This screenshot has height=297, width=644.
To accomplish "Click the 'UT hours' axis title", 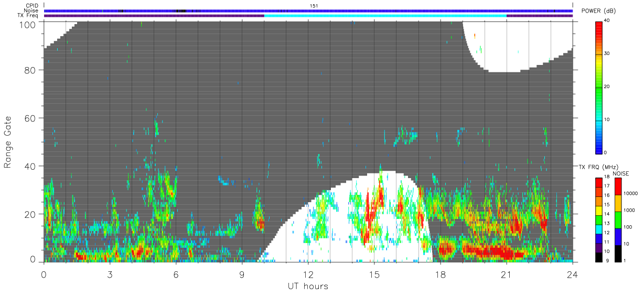I will point(308,286).
